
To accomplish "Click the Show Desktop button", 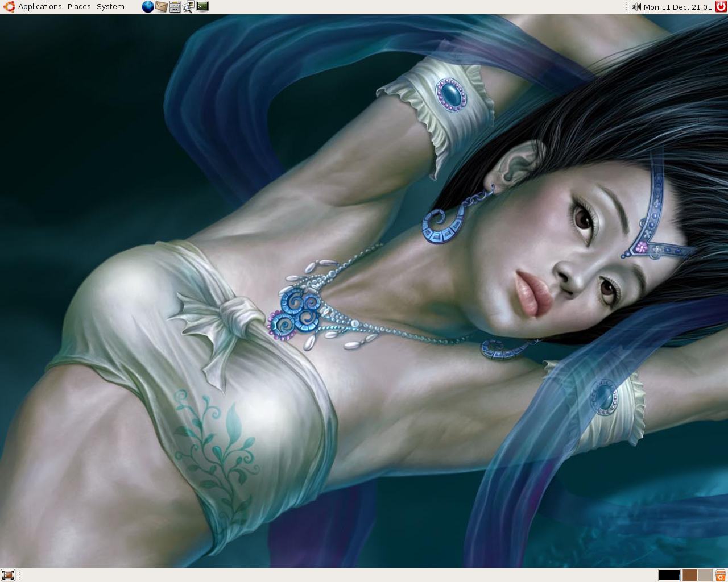I will [x=7, y=575].
